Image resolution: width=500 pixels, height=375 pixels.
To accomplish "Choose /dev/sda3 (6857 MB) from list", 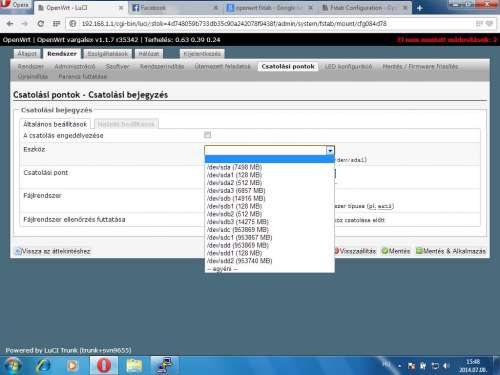I will [x=269, y=190].
